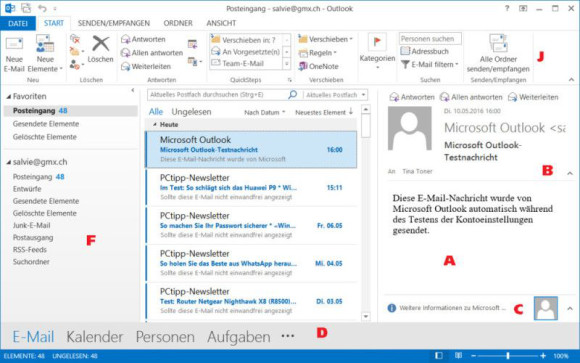Open the Nach Datum sort dropdown

pos(264,112)
